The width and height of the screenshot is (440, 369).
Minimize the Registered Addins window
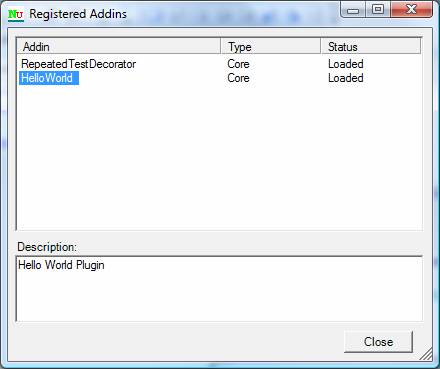pos(353,10)
